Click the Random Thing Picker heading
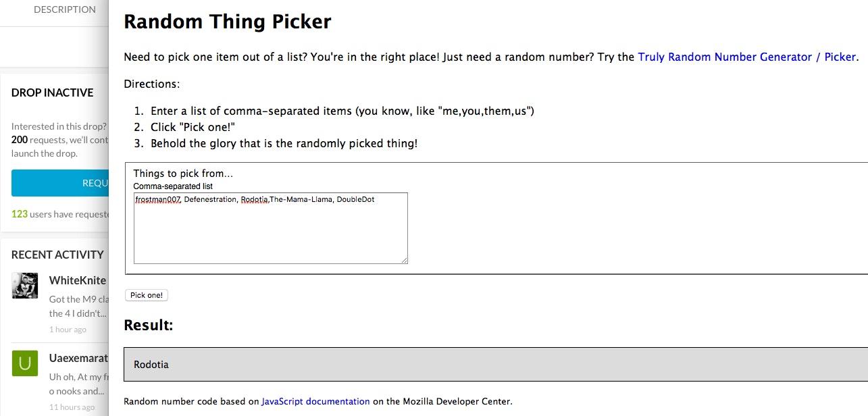868x416 pixels. click(x=228, y=22)
